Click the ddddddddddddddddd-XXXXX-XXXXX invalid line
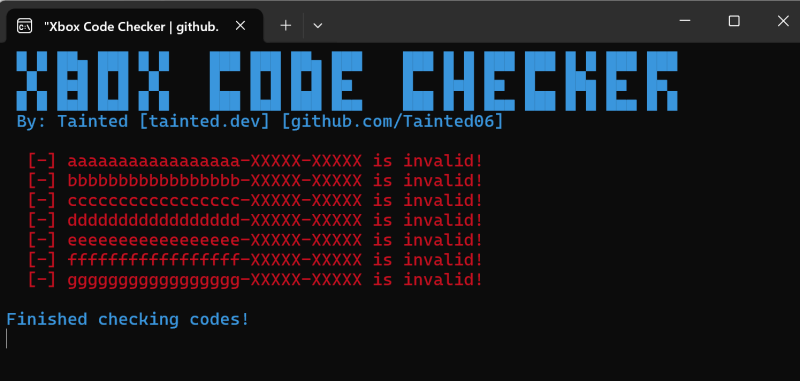 [x=255, y=220]
